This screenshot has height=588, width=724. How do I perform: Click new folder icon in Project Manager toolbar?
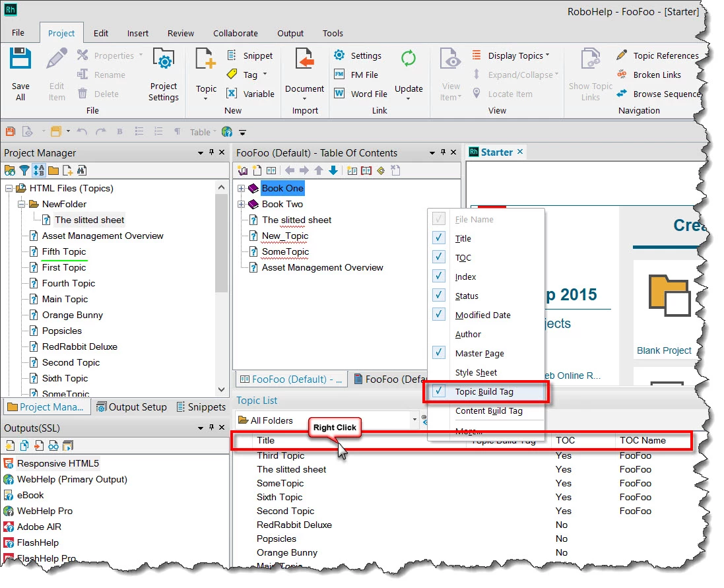point(53,171)
